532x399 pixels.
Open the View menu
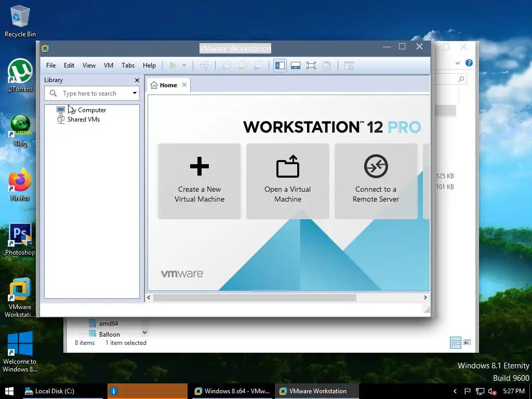pos(89,65)
